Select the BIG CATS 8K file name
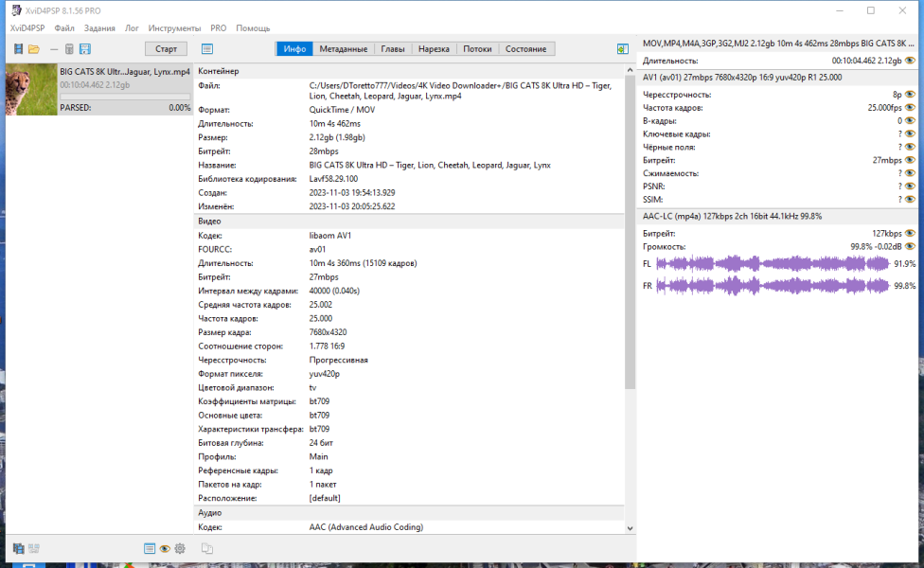Image resolution: width=924 pixels, height=568 pixels. click(x=125, y=71)
